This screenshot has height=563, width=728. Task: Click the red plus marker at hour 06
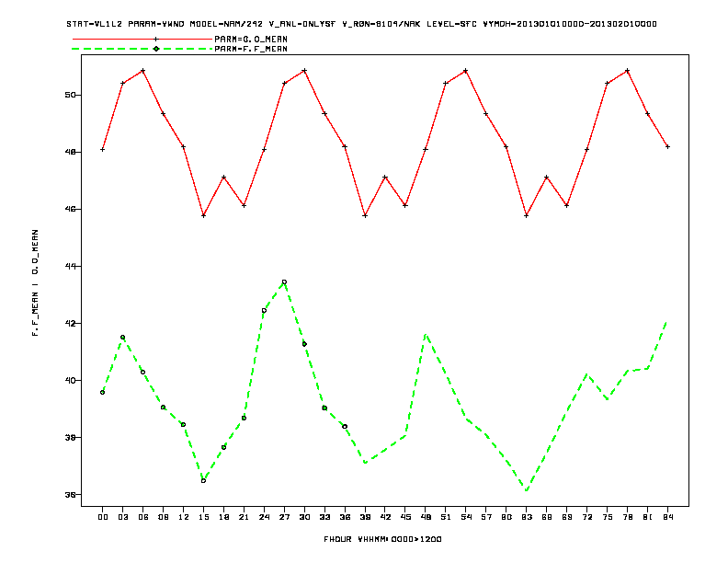coord(143,71)
